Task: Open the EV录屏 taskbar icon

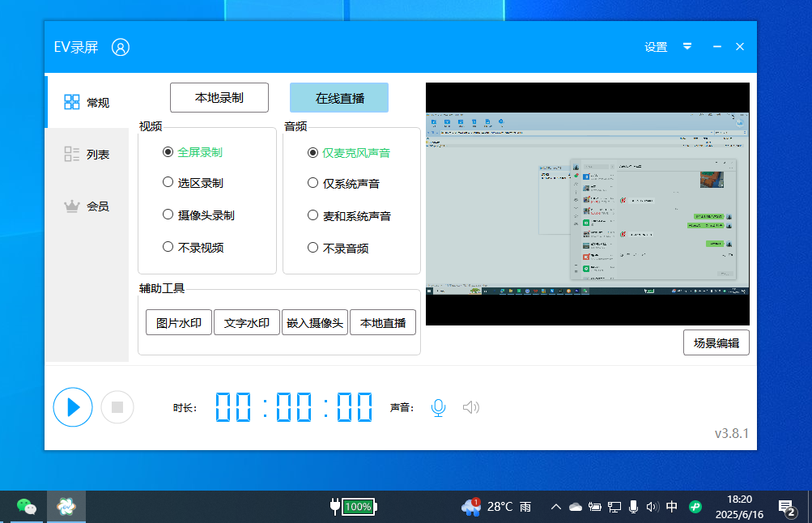Action: click(x=66, y=506)
